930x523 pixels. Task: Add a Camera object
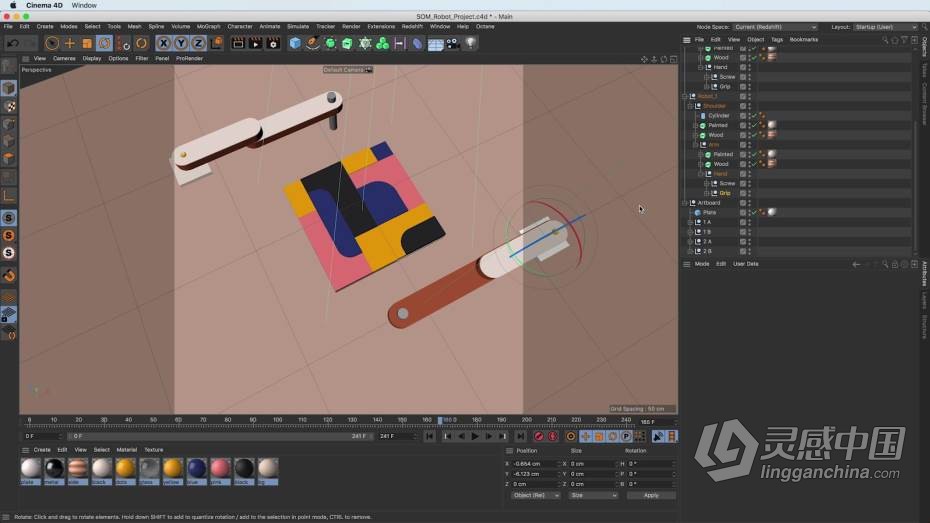(453, 43)
